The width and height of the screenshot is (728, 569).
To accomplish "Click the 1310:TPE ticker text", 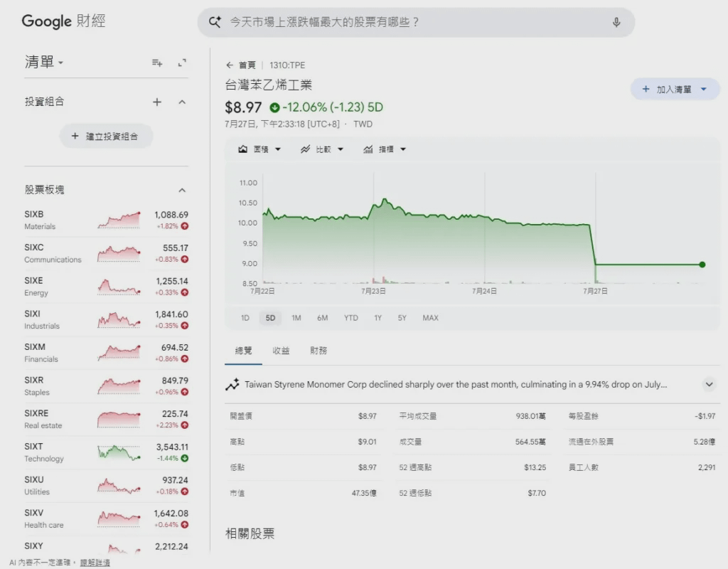I will coord(287,65).
